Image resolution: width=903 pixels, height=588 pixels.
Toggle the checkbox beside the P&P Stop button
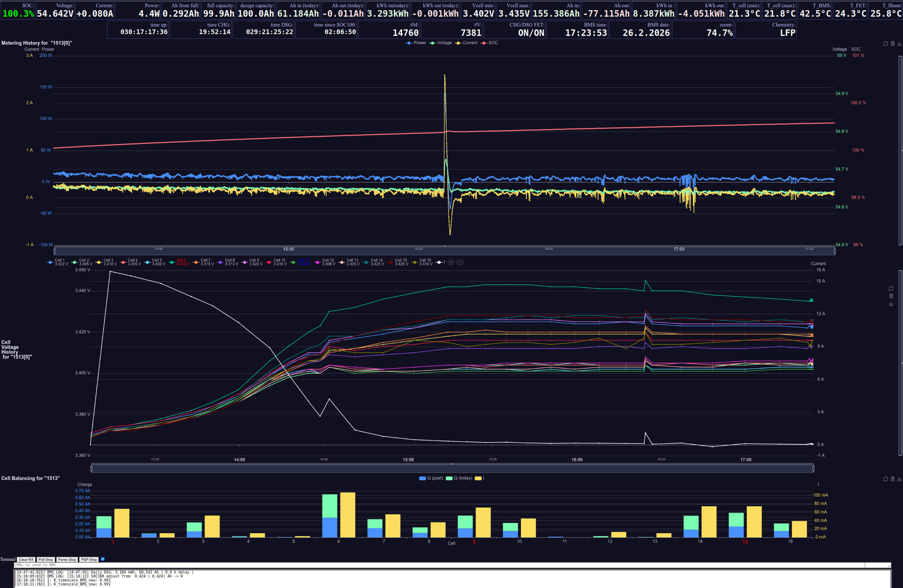pos(103,559)
